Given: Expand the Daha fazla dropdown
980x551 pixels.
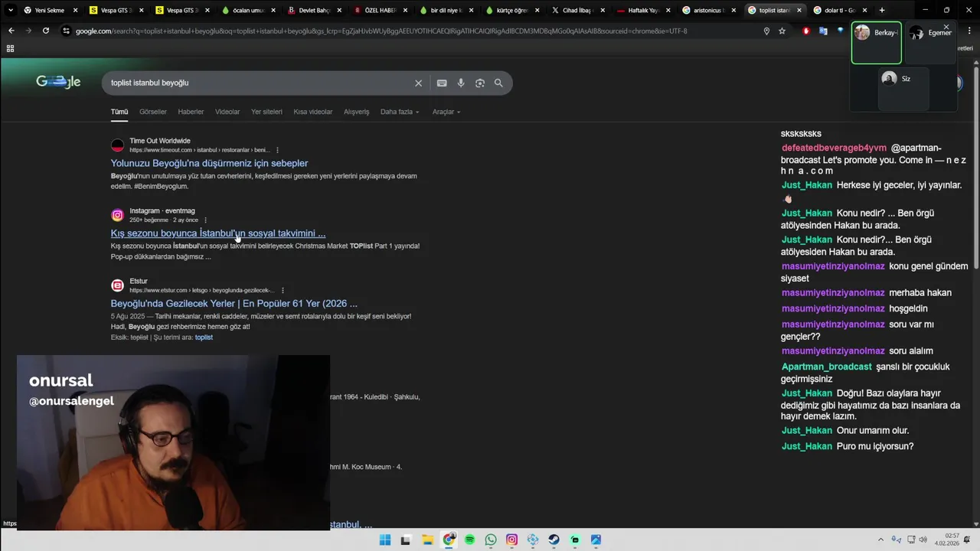Looking at the screenshot, I should point(400,112).
